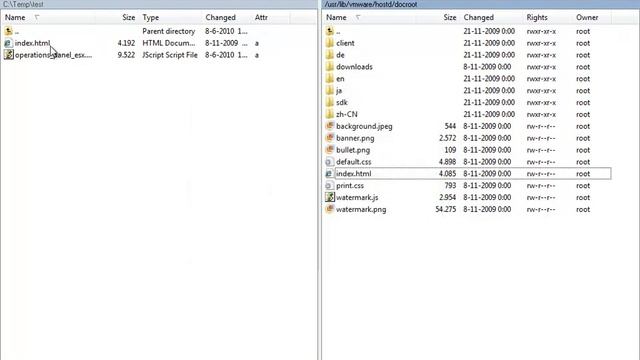Select local index.html file name
Image resolution: width=640 pixels, height=360 pixels.
pos(32,43)
